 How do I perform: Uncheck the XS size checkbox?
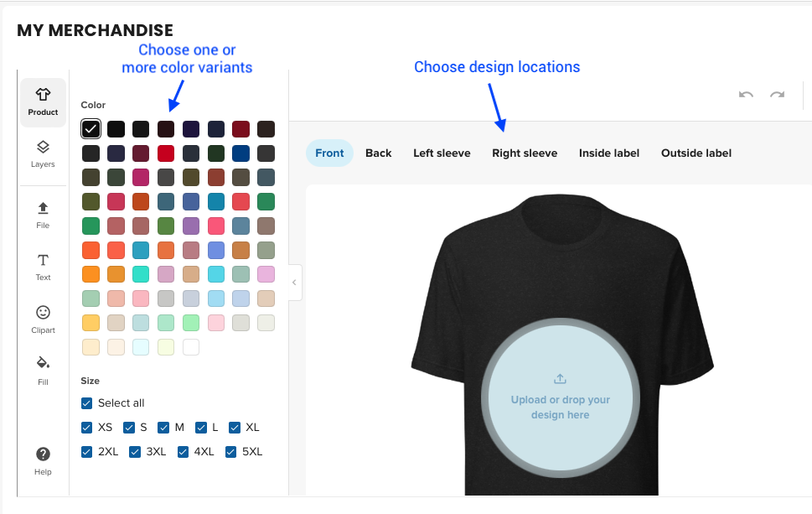[87, 428]
